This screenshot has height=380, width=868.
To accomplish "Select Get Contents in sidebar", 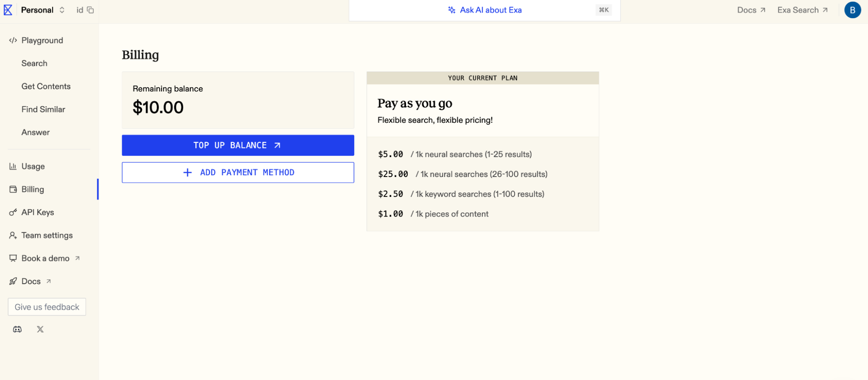I will pyautogui.click(x=46, y=86).
